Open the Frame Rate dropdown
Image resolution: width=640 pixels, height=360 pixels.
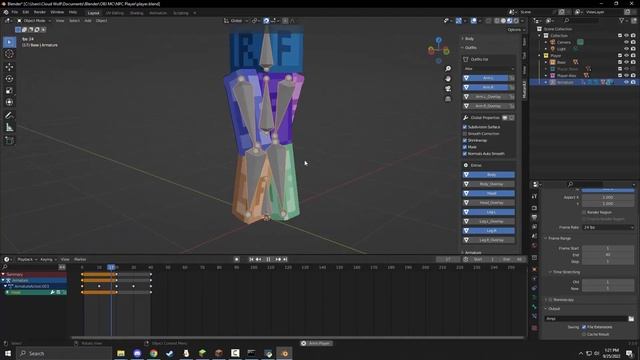click(608, 227)
